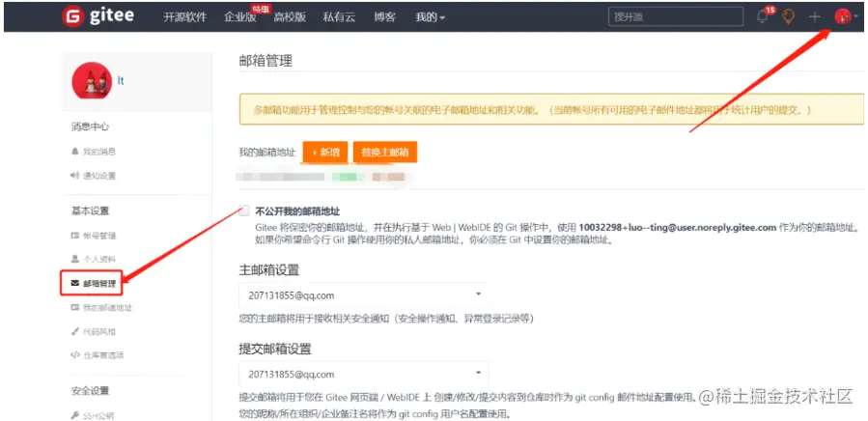Click the Gitee logo in the header
Viewport: 868px width, 421px height.
point(98,16)
